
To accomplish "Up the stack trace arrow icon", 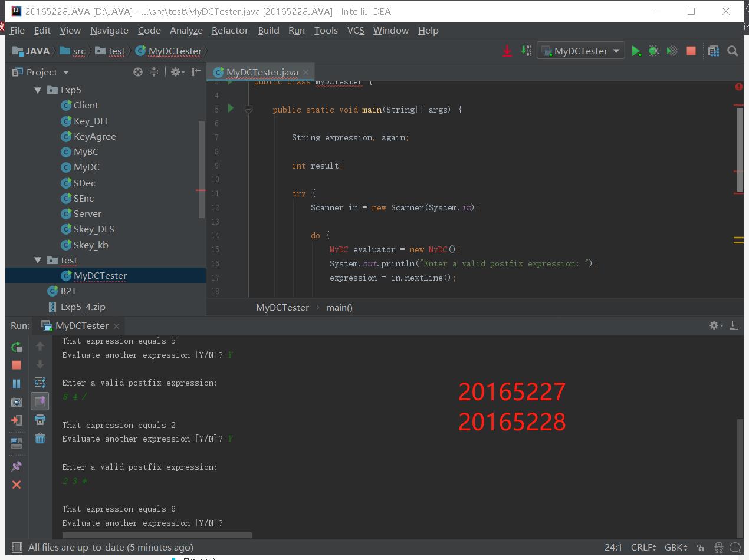I will pyautogui.click(x=40, y=346).
